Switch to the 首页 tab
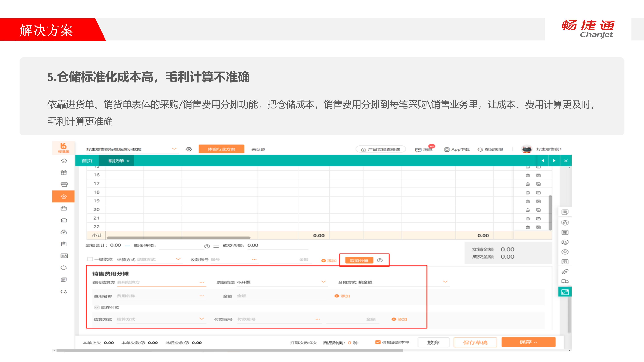 coord(87,161)
